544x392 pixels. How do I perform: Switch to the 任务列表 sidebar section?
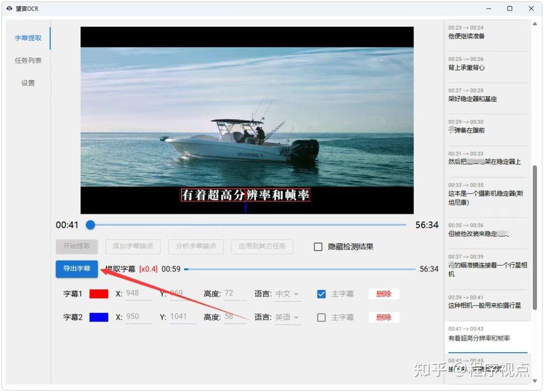[x=28, y=60]
